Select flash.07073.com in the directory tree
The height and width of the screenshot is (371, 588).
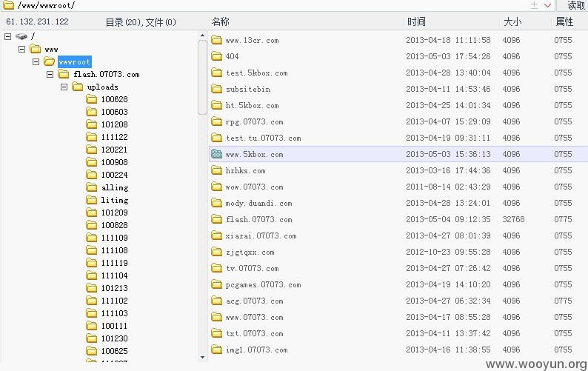pyautogui.click(x=107, y=74)
